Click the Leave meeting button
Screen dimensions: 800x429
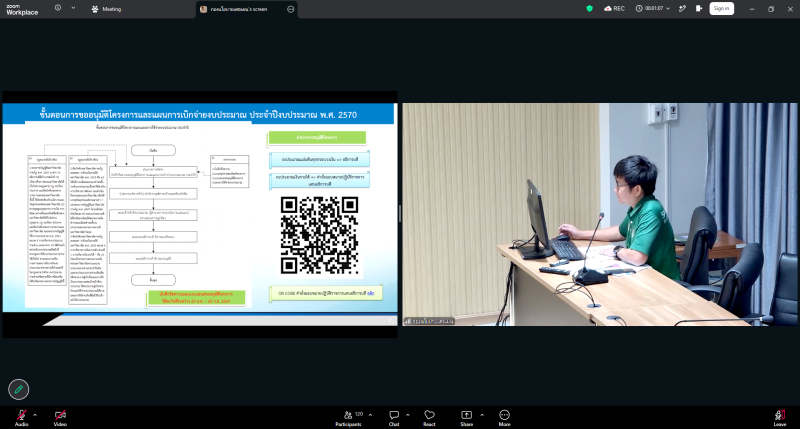click(x=780, y=417)
